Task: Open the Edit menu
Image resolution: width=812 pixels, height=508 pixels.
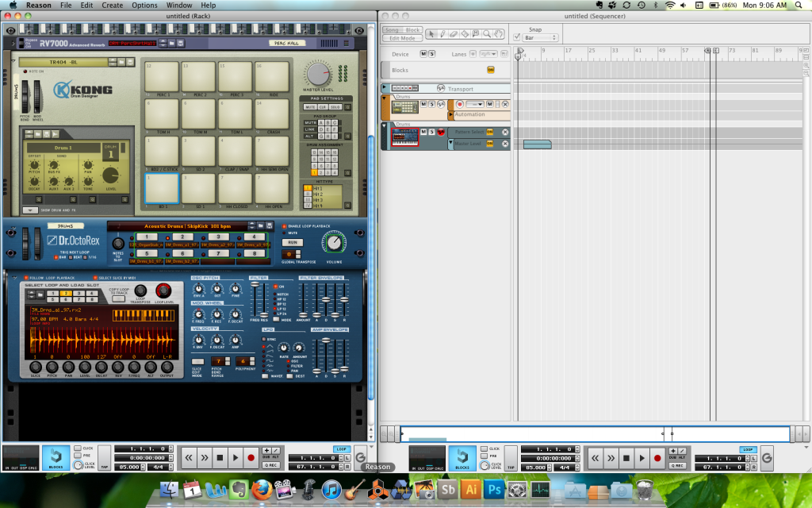Action: click(x=86, y=6)
